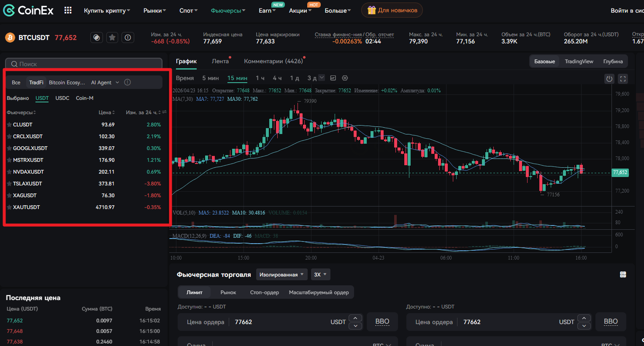Viewport: 644px width, 346px height.
Task: Open the layout grid icon in futures trading panel
Action: [x=623, y=274]
